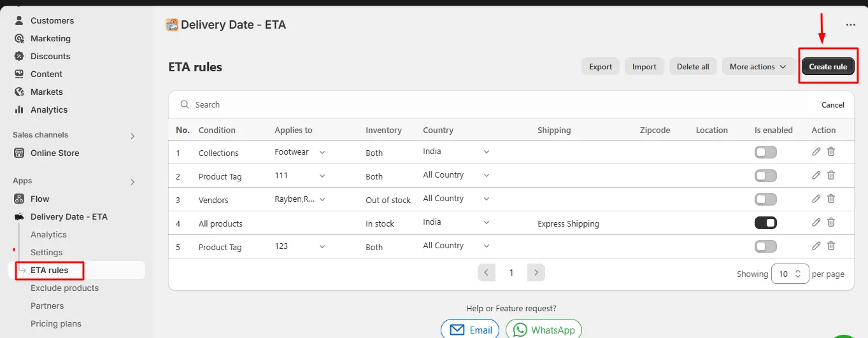
Task: Click the Customers person icon in sidebar
Action: (x=19, y=20)
